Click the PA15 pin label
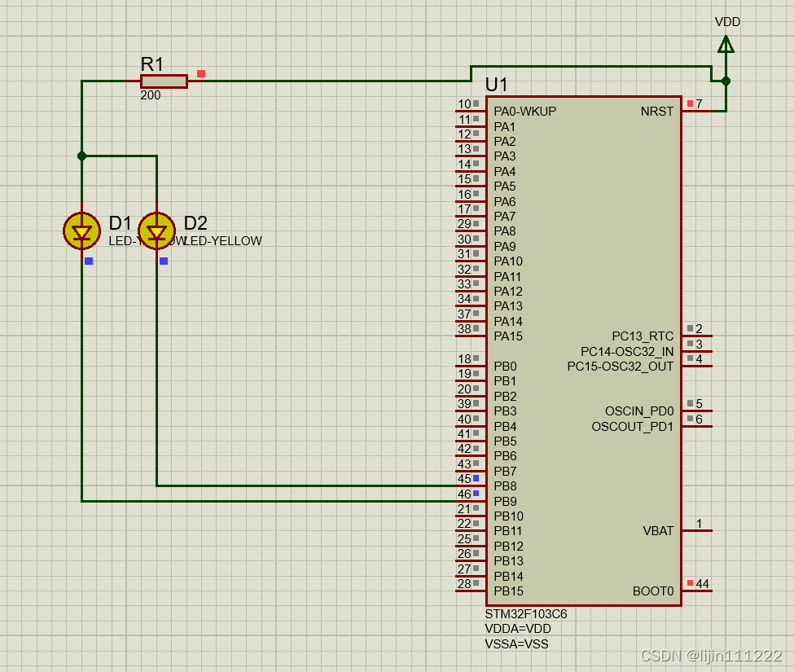Viewport: 794px width, 672px height. pyautogui.click(x=508, y=336)
